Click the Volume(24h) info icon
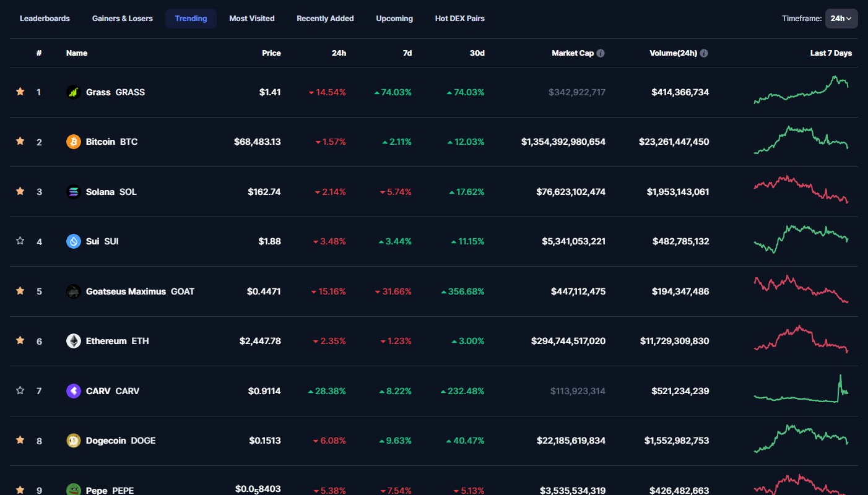This screenshot has height=495, width=868. click(x=704, y=53)
